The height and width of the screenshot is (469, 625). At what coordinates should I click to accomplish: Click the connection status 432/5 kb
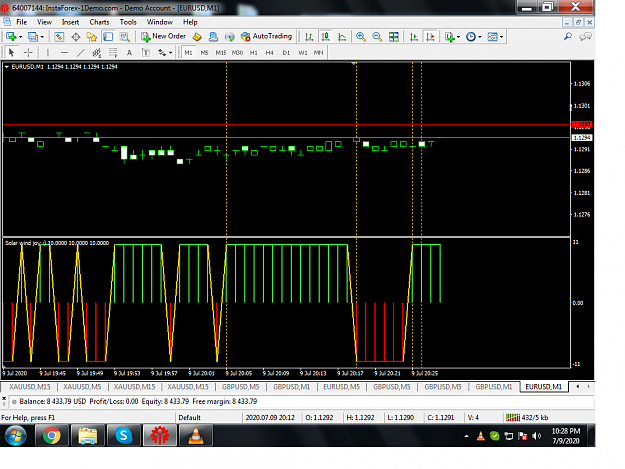click(x=527, y=418)
